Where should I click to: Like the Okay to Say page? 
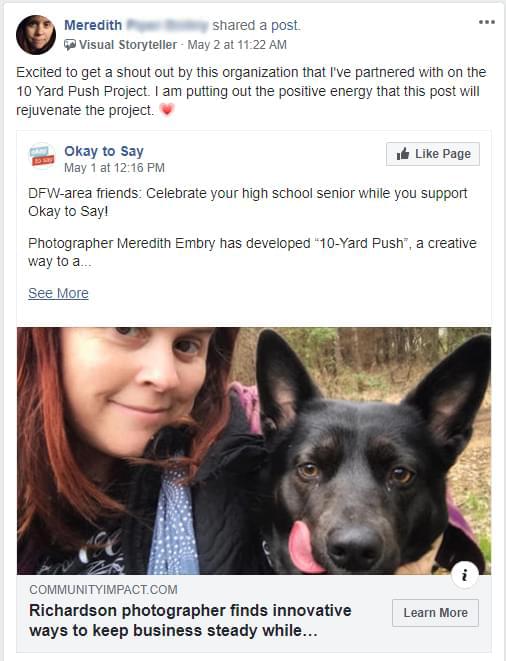(433, 154)
